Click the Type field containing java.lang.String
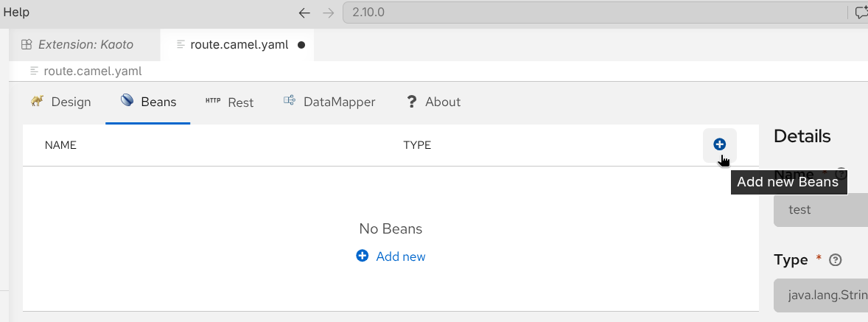The width and height of the screenshot is (868, 322). (x=820, y=296)
